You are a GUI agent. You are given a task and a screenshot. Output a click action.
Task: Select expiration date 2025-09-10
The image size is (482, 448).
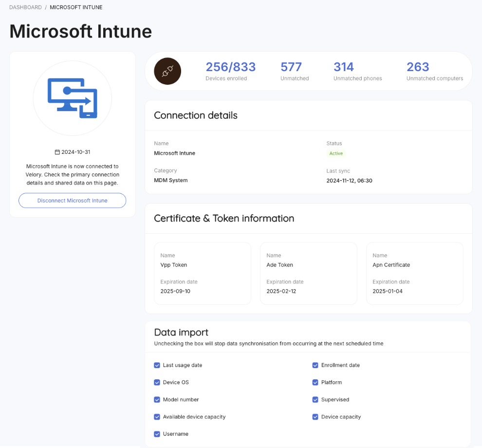pyautogui.click(x=175, y=291)
